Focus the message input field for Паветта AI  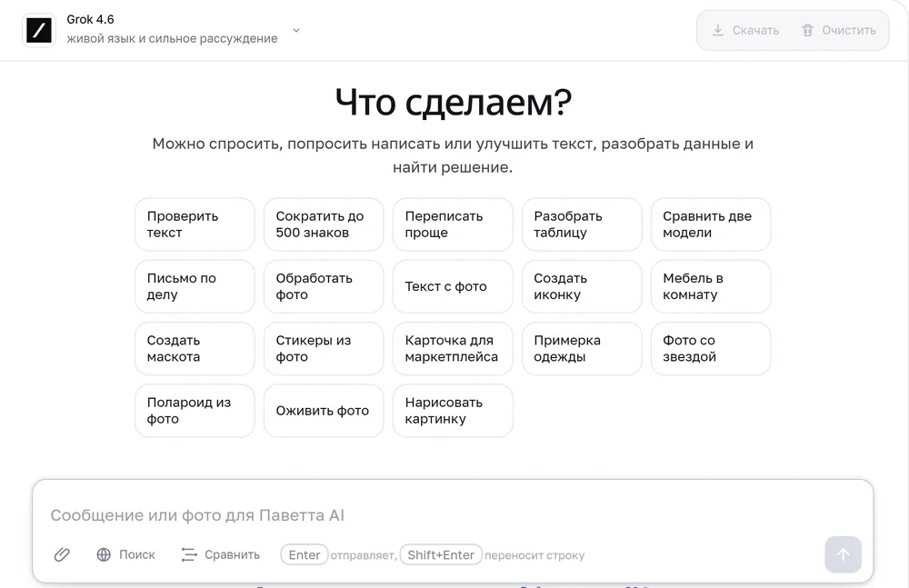click(452, 515)
